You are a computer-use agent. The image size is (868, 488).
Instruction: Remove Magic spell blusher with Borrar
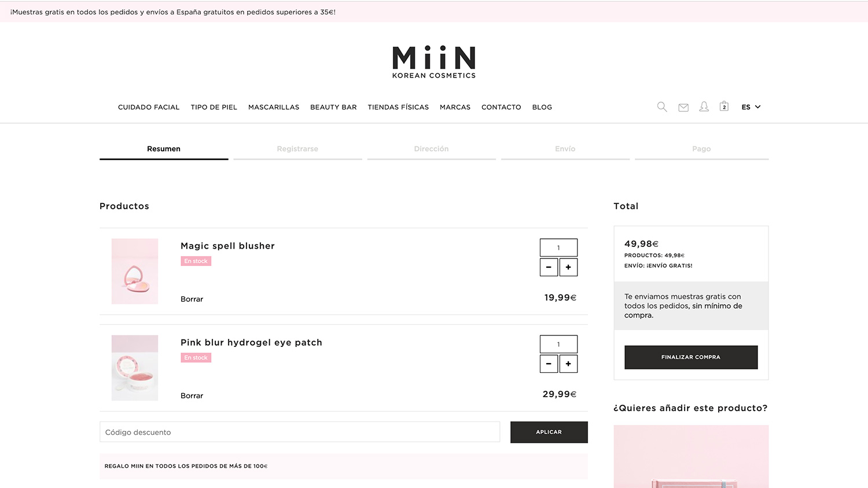point(192,299)
